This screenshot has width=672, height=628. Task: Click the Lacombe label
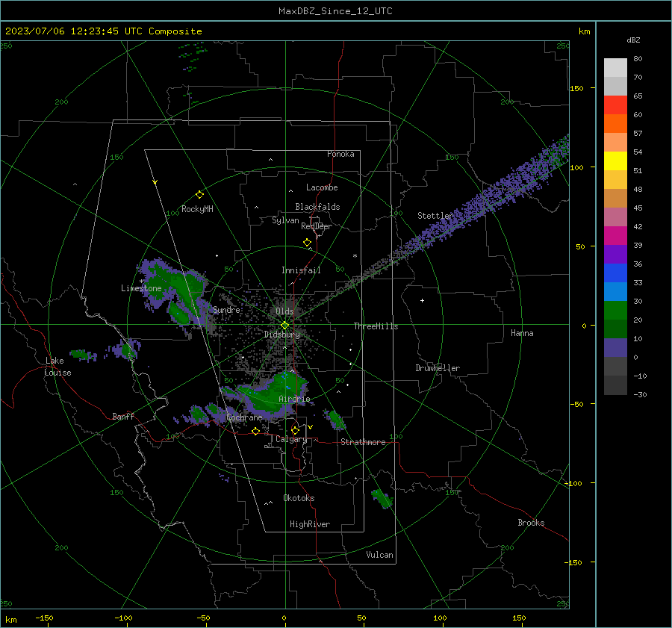coord(322,187)
